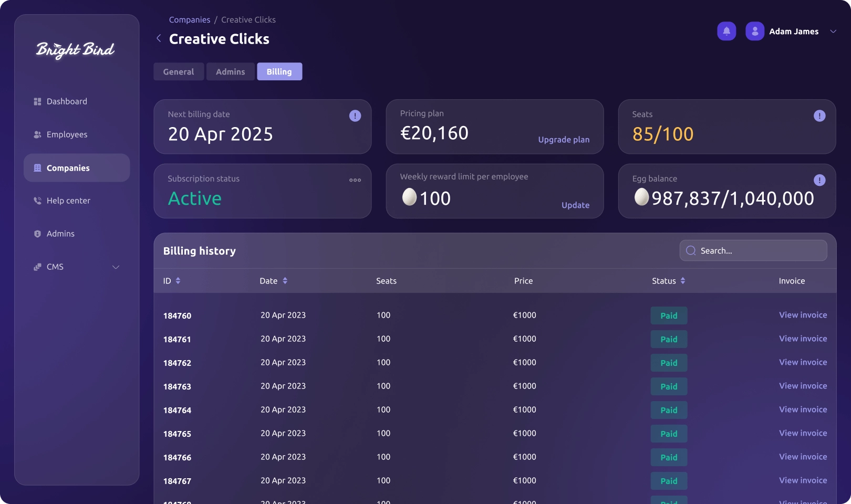Open Dashboard from the sidebar
The width and height of the screenshot is (851, 504).
[67, 101]
